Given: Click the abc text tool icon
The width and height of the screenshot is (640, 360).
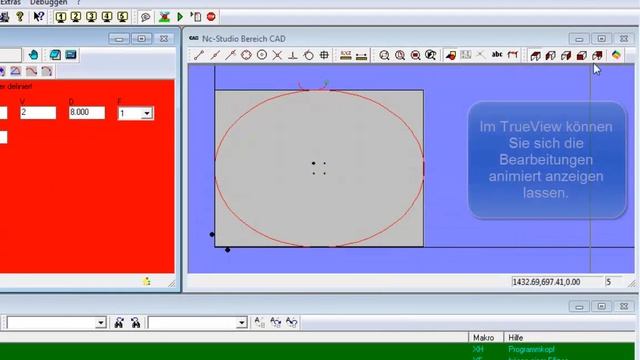Looking at the screenshot, I should pyautogui.click(x=497, y=55).
